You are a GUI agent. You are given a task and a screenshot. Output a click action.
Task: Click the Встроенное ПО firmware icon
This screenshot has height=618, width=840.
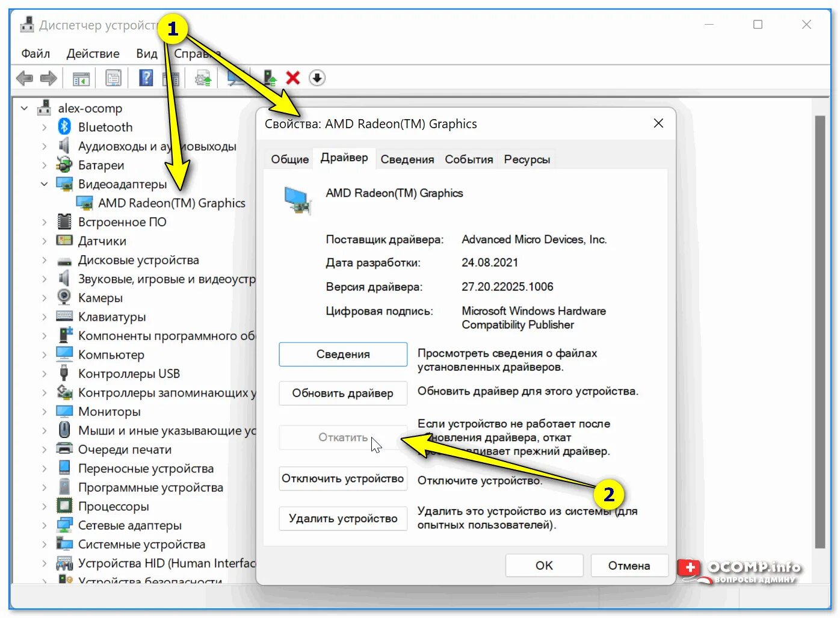click(x=64, y=221)
